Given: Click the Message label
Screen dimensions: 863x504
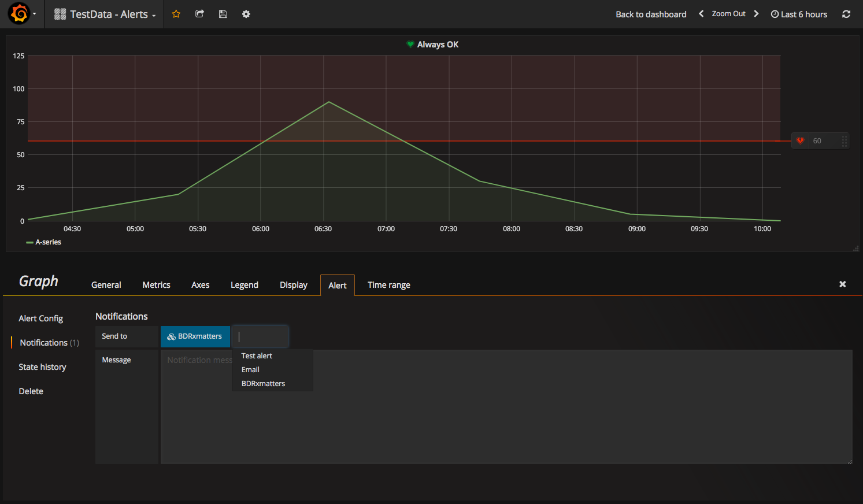Looking at the screenshot, I should click(116, 360).
